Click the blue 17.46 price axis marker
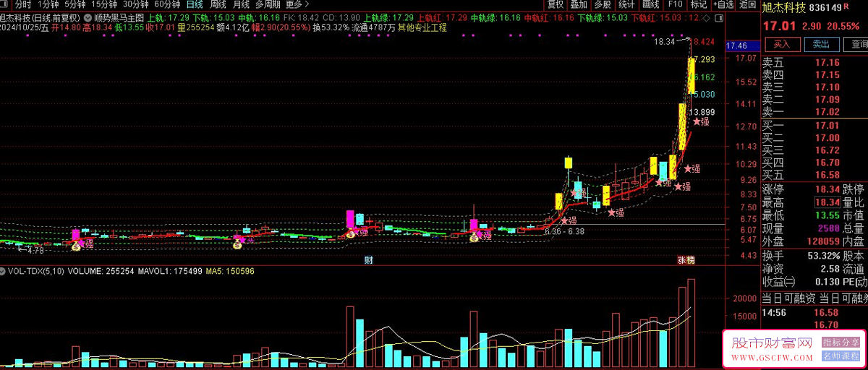Image resolution: width=868 pixels, height=370 pixels. pos(741,46)
